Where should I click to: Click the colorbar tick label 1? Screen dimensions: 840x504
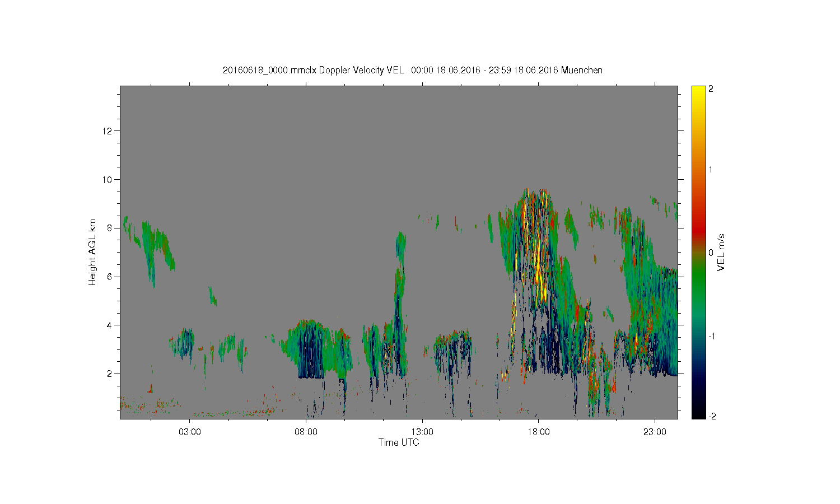[x=711, y=169]
